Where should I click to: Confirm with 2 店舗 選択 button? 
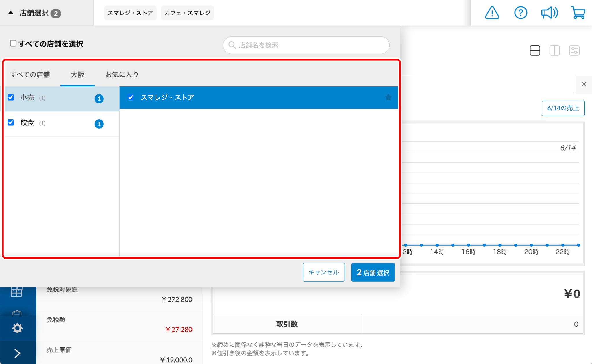point(373,272)
